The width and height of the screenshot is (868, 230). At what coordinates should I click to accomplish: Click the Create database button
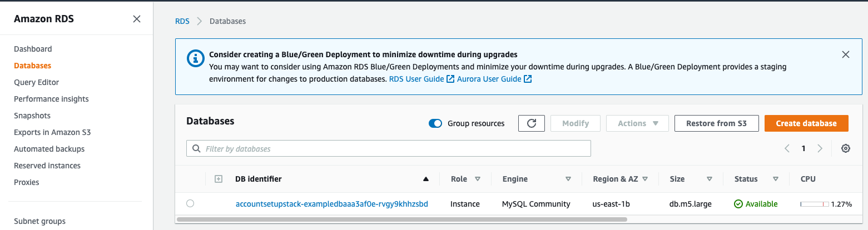(x=806, y=123)
